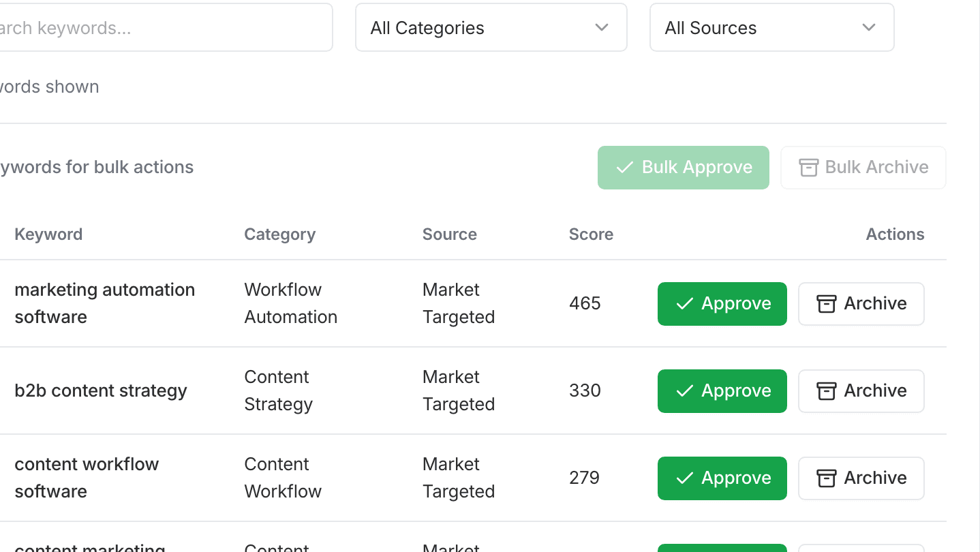This screenshot has width=980, height=552.
Task: Click the keyword search input field
Action: point(164,27)
